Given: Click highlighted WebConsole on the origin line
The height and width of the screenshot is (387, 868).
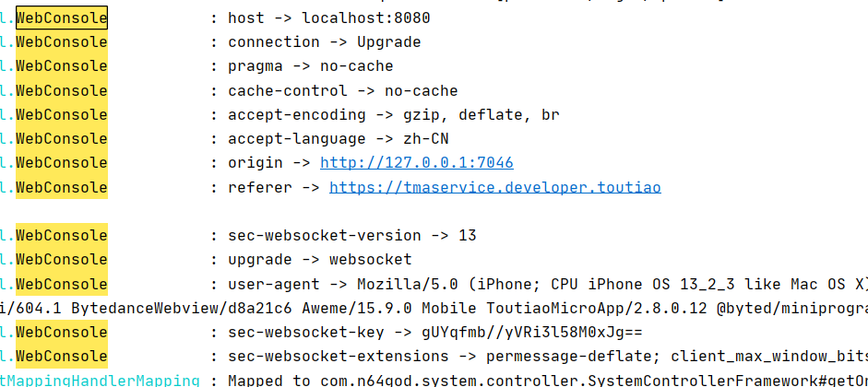Looking at the screenshot, I should click(x=62, y=163).
